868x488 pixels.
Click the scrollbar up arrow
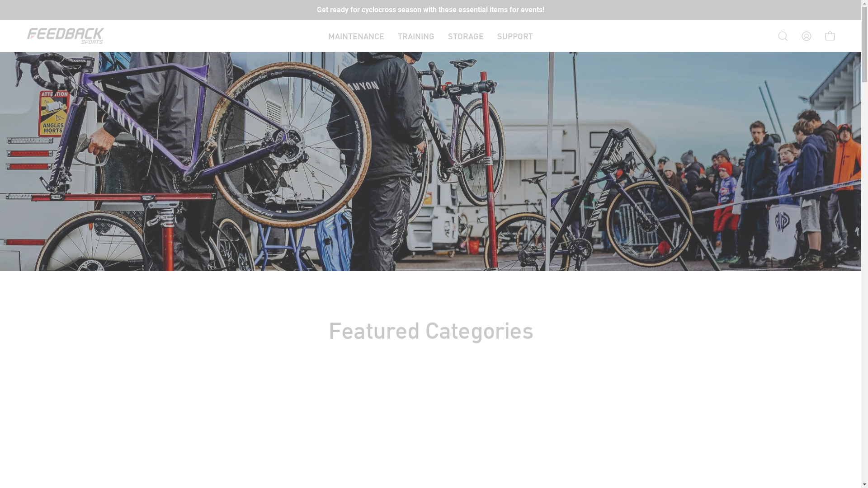point(864,4)
